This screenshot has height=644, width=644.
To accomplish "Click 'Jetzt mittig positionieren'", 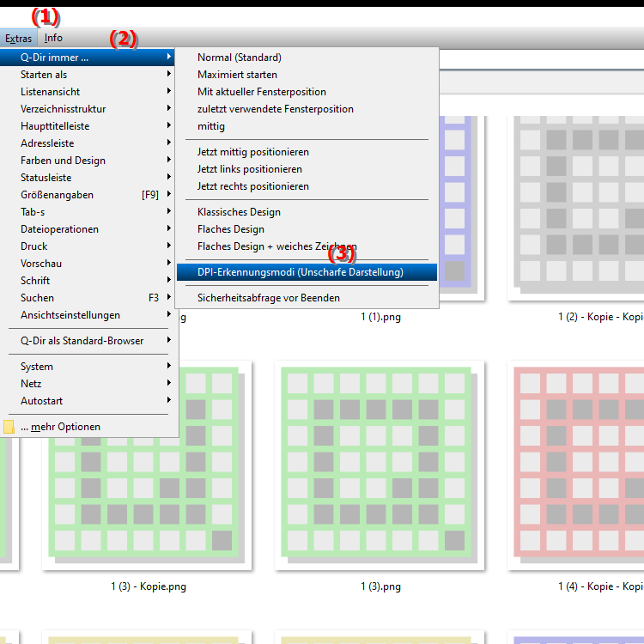I will [x=307, y=152].
